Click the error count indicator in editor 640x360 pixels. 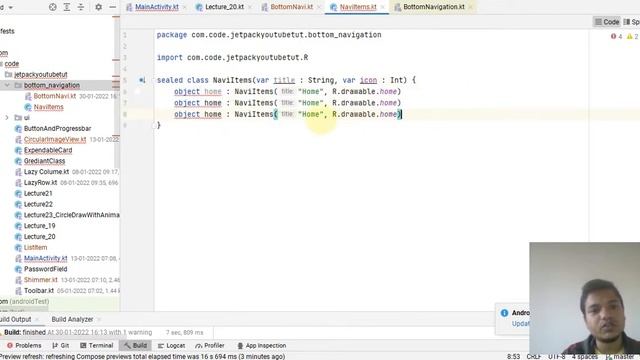click(616, 36)
